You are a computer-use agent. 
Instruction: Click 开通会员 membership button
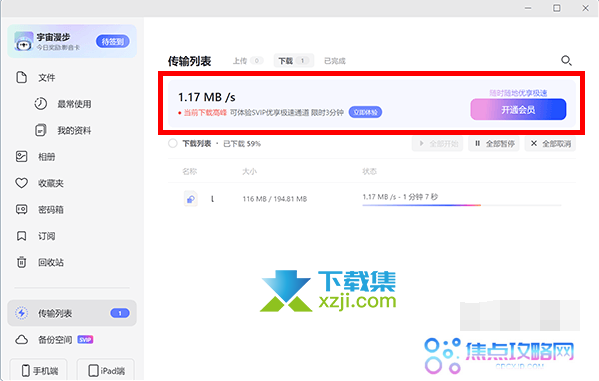click(518, 110)
